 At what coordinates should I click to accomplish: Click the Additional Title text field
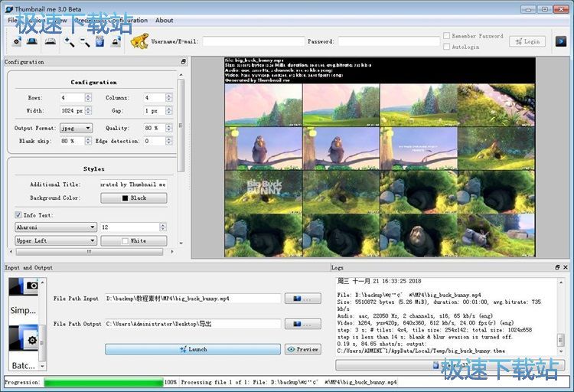coord(134,185)
